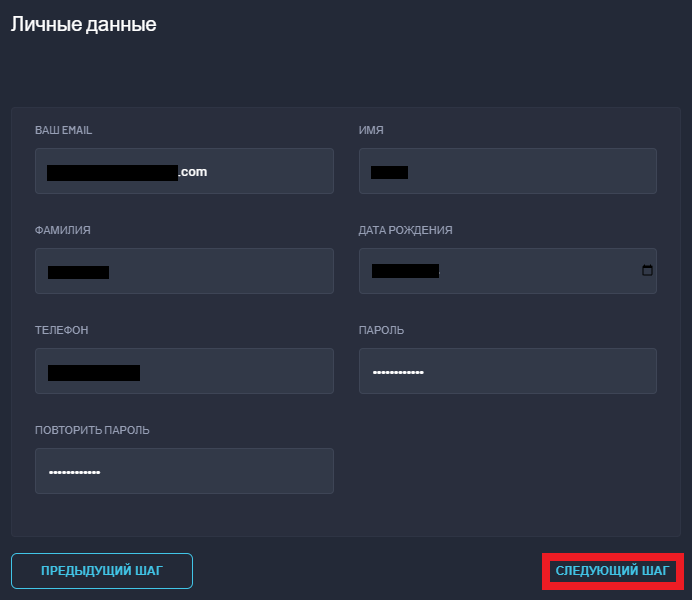Click the ИМЯ label text
Screen dimensions: 692x600
371,130
